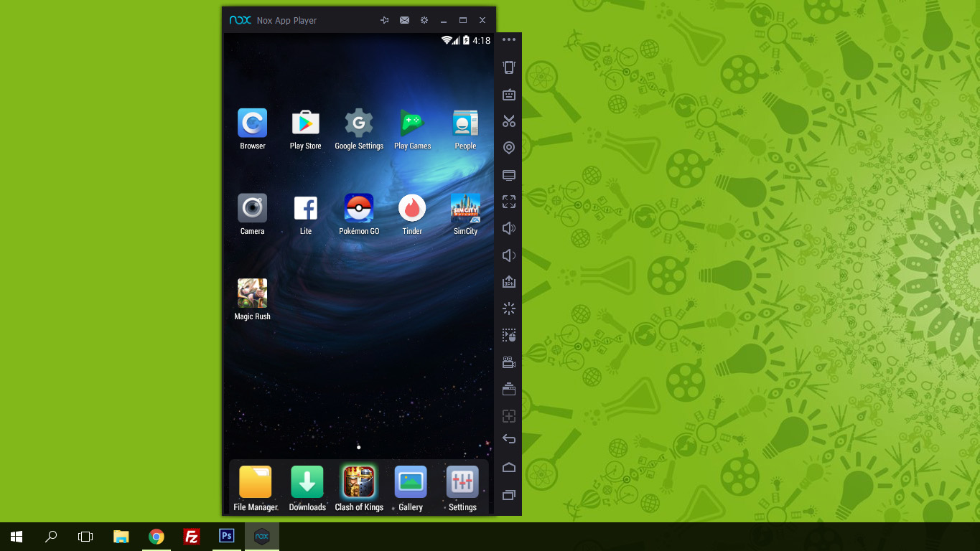The width and height of the screenshot is (980, 551).
Task: Launch Pokémon GO
Action: tap(359, 208)
